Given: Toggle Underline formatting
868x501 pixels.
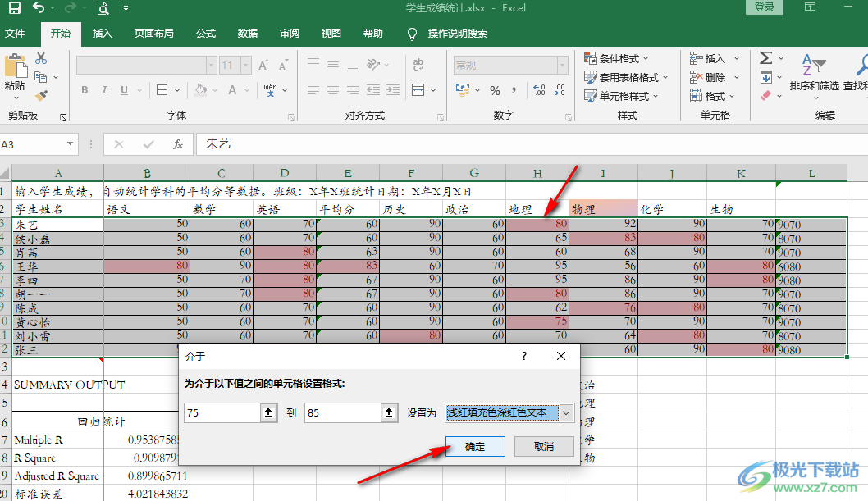Looking at the screenshot, I should point(124,90).
